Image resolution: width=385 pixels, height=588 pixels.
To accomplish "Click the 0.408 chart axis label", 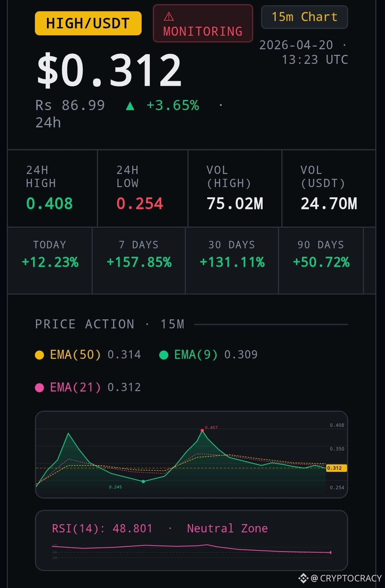I will point(337,425).
